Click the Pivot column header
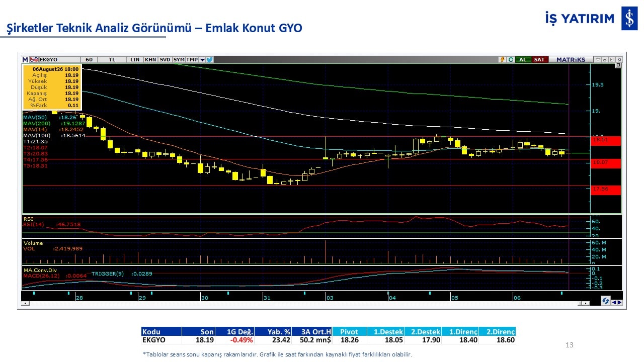Viewport: 644px width, 362px height. click(349, 332)
